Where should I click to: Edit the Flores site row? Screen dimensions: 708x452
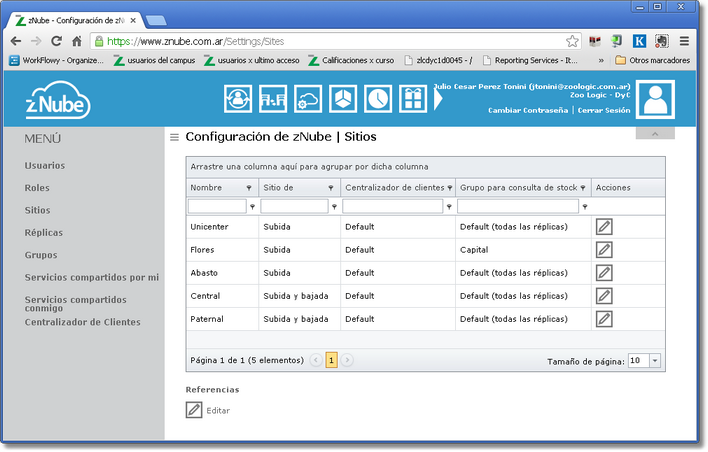point(604,250)
